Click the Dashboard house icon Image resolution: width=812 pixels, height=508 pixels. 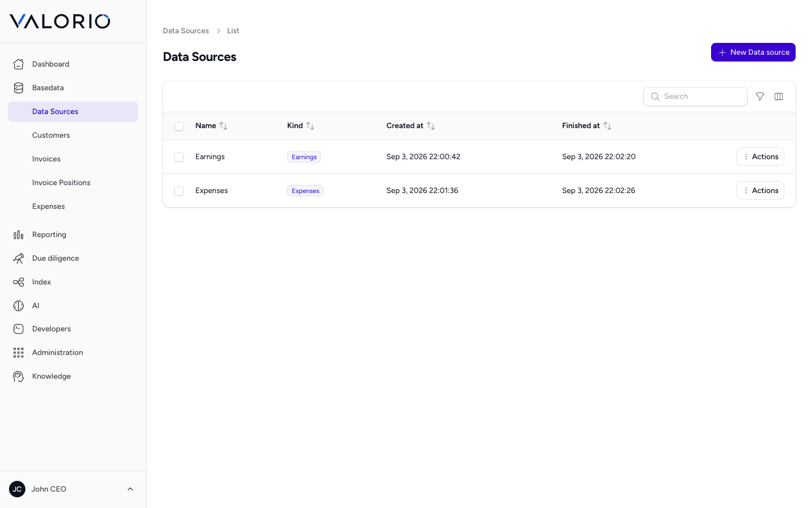(x=19, y=64)
